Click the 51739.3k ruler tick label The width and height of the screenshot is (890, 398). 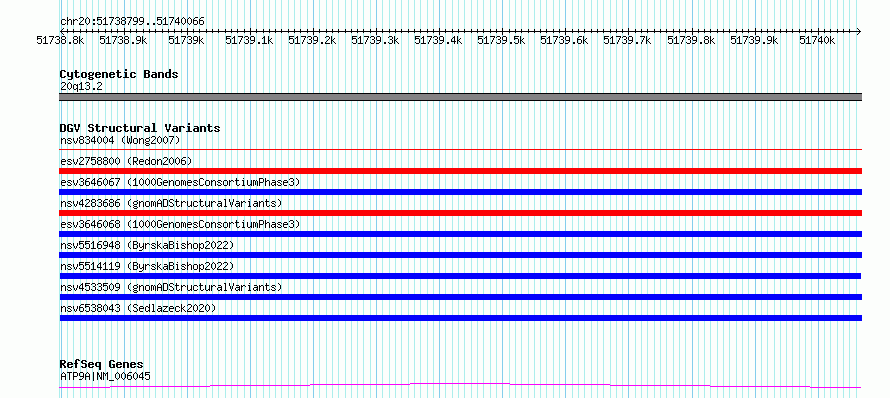[x=375, y=40]
